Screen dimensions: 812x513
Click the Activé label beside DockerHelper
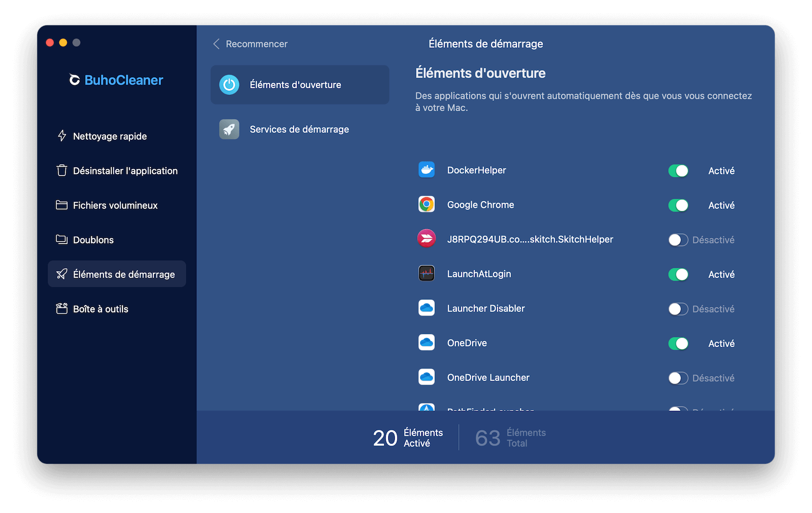tap(722, 171)
